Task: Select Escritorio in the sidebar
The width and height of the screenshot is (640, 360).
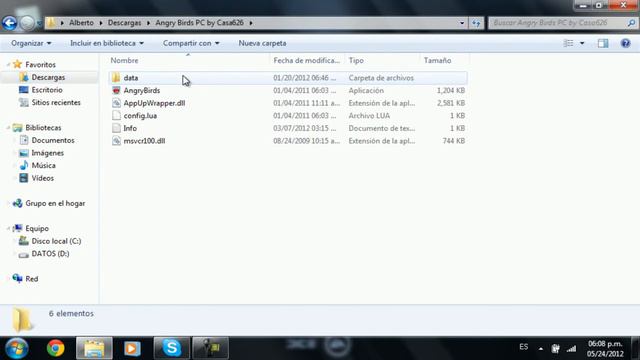Action: coord(47,90)
